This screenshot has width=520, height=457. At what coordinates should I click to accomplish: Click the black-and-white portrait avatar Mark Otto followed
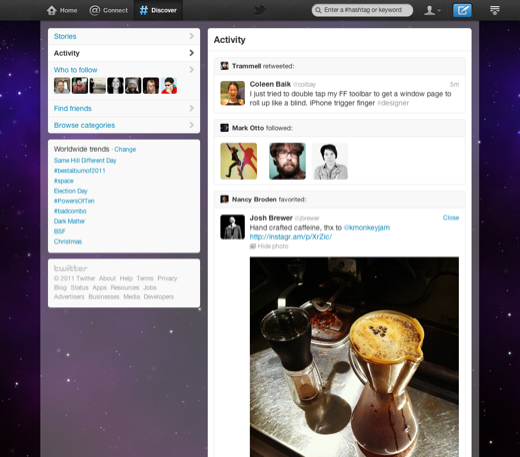[330, 161]
